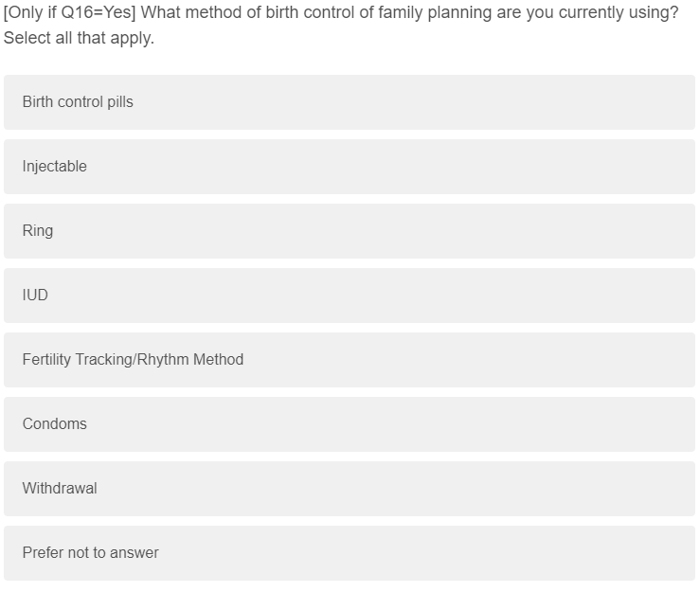The image size is (700, 592).
Task: Click the 'Condoms' label text
Action: click(55, 424)
